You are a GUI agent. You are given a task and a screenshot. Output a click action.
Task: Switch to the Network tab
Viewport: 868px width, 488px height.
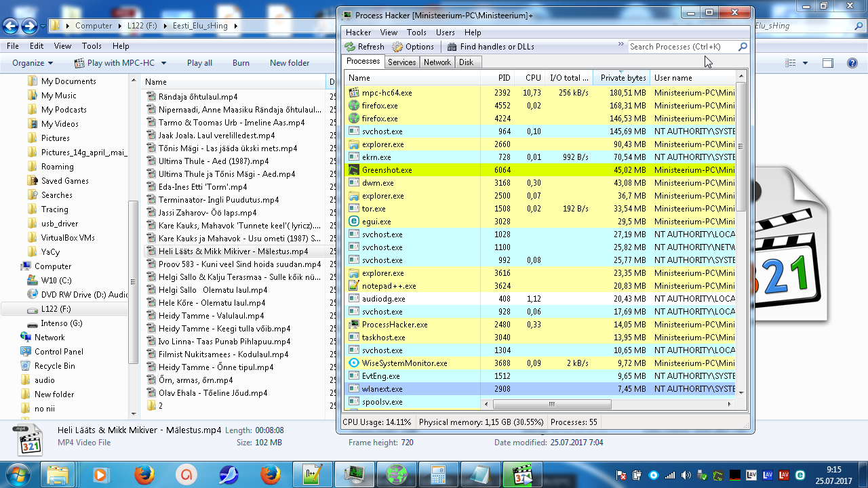437,62
